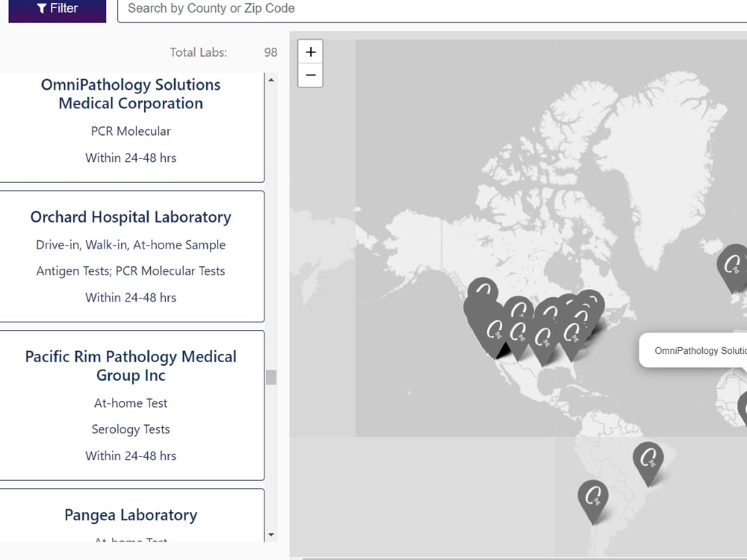Click 'At-home Test' in Pacific Rim card
The height and width of the screenshot is (560, 747).
coord(131,403)
